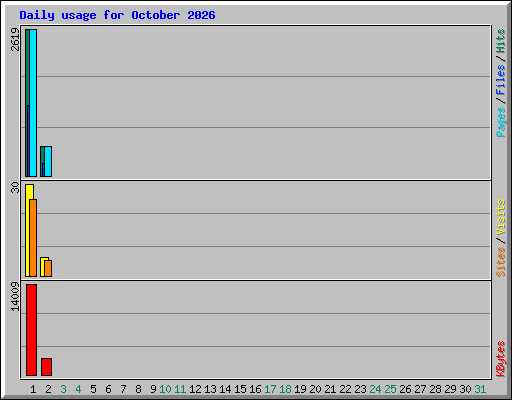Click day 2 orange sites bar
This screenshot has width=512, height=400.
click(48, 269)
